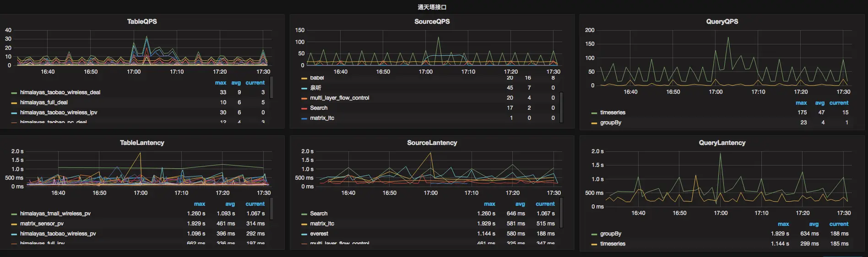868x257 pixels.
Task: Click matrix_ltc blue color swatch in SourceQPS legend
Action: (304, 118)
